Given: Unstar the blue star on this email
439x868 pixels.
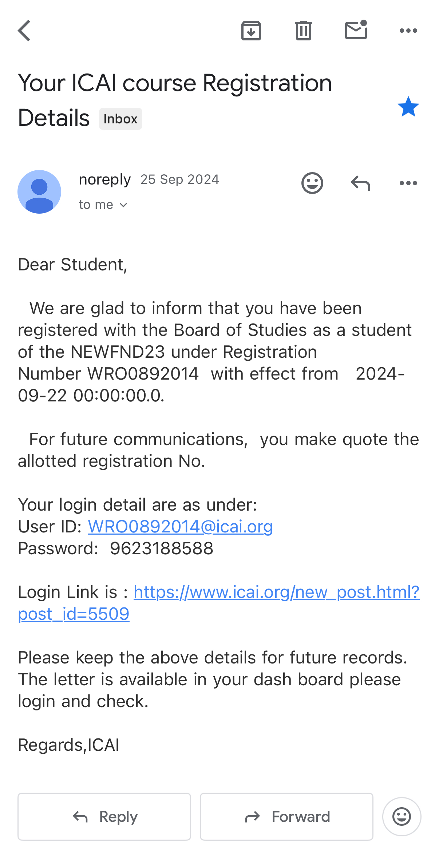Looking at the screenshot, I should pyautogui.click(x=408, y=107).
